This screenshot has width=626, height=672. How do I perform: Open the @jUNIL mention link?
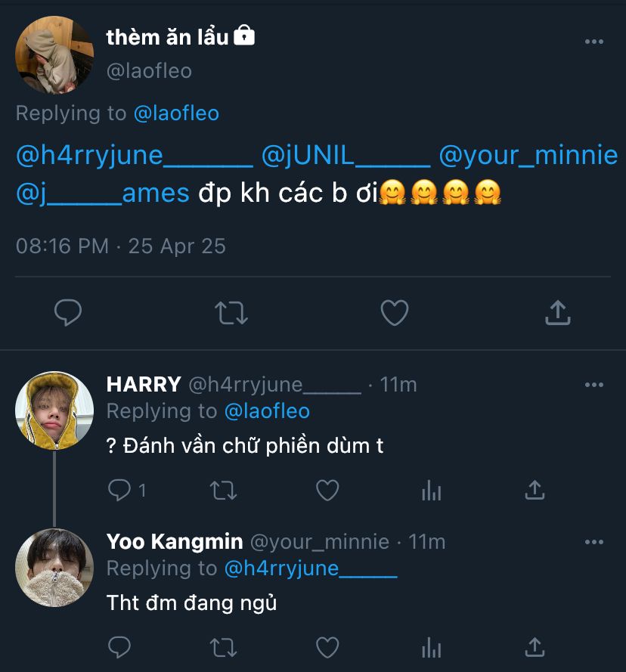(x=346, y=156)
